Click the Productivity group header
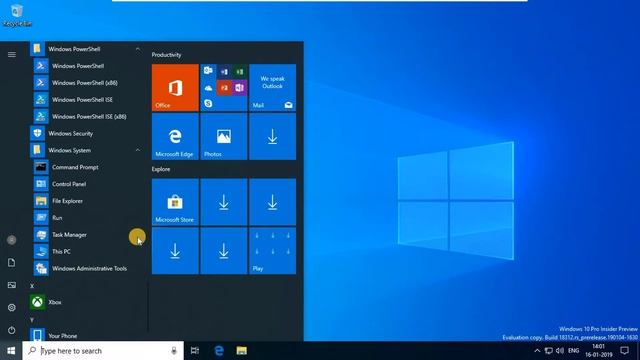Viewport: 640px width, 360px height. 167,55
